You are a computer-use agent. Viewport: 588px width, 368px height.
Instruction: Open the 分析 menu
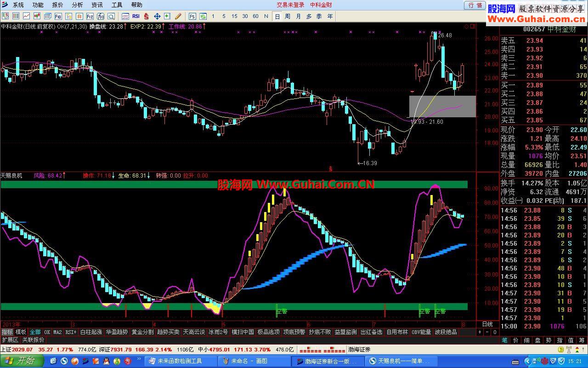[x=77, y=5]
